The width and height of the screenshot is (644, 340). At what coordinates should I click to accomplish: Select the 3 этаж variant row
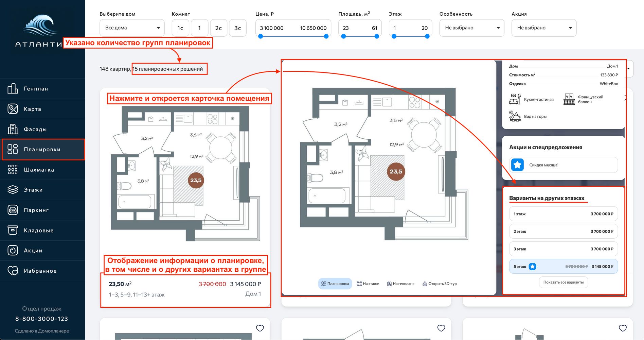(563, 249)
